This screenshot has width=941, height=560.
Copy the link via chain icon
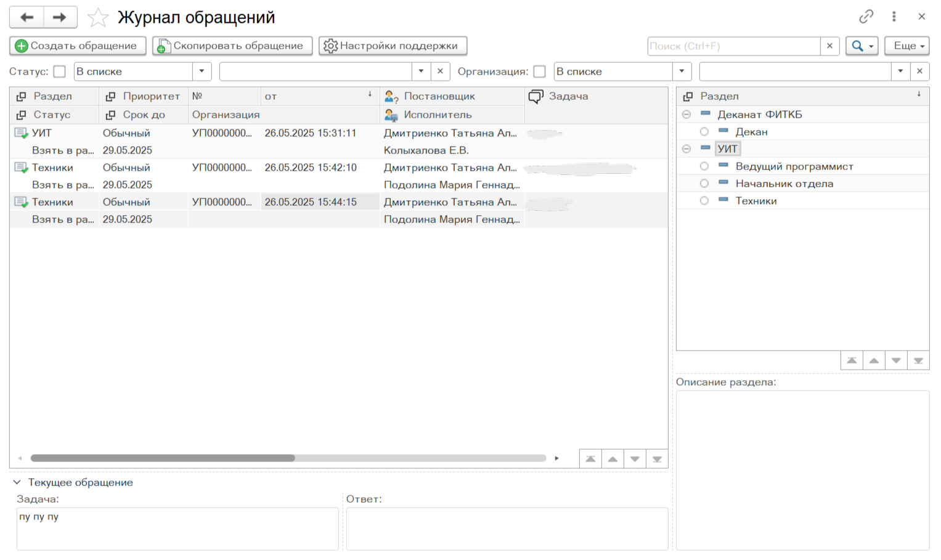pos(866,17)
